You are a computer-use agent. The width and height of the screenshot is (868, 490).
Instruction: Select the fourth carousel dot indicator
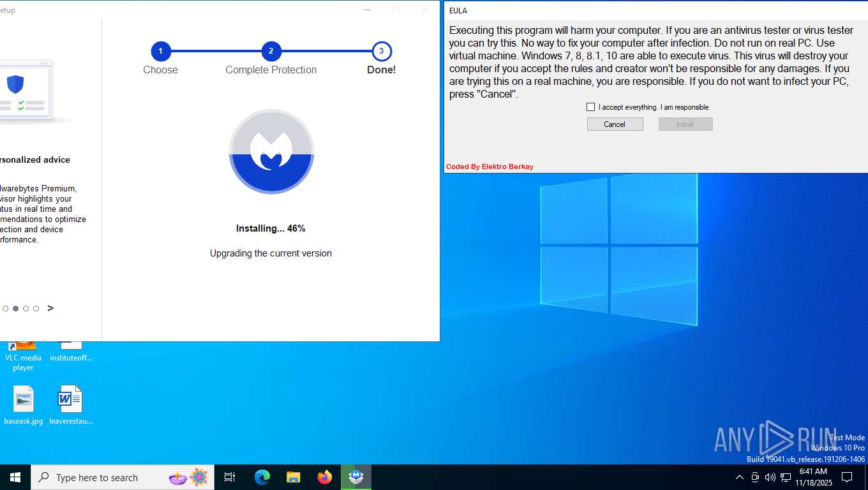36,309
